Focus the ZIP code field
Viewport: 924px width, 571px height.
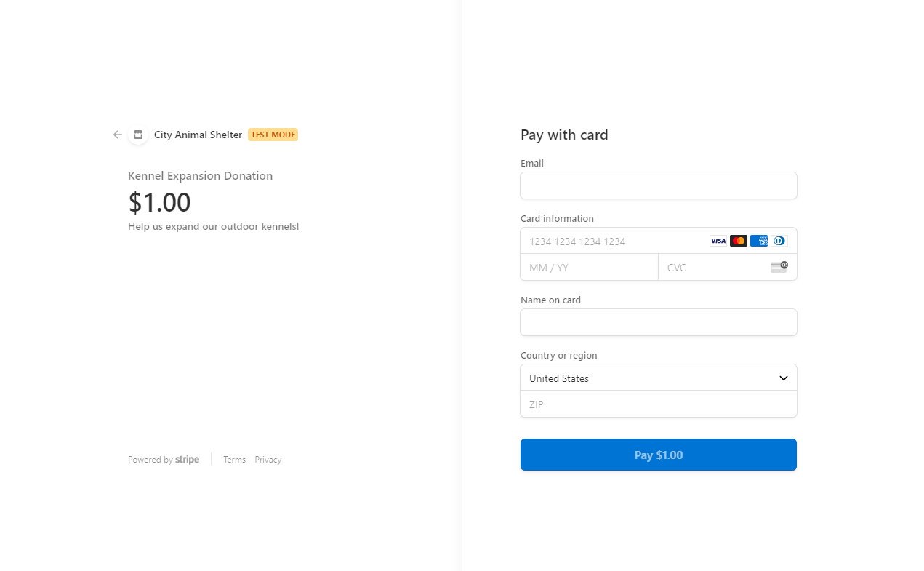[x=659, y=404]
